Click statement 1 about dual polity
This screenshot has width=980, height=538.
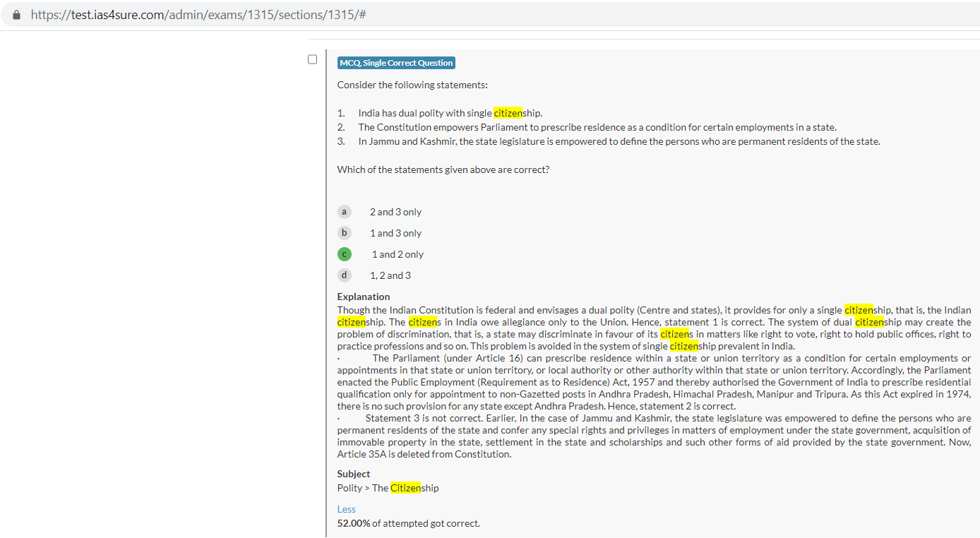click(450, 113)
